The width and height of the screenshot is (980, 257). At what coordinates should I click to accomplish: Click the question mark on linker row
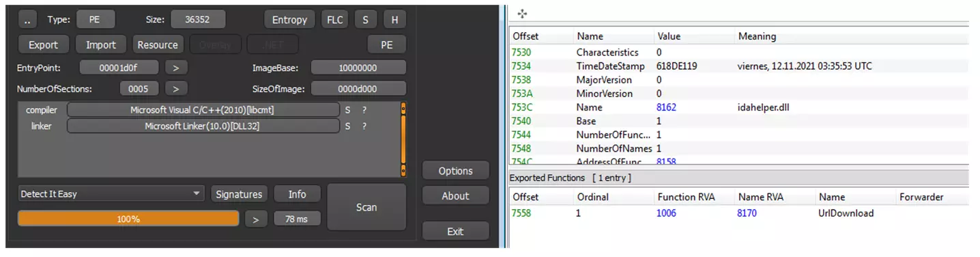pyautogui.click(x=364, y=126)
